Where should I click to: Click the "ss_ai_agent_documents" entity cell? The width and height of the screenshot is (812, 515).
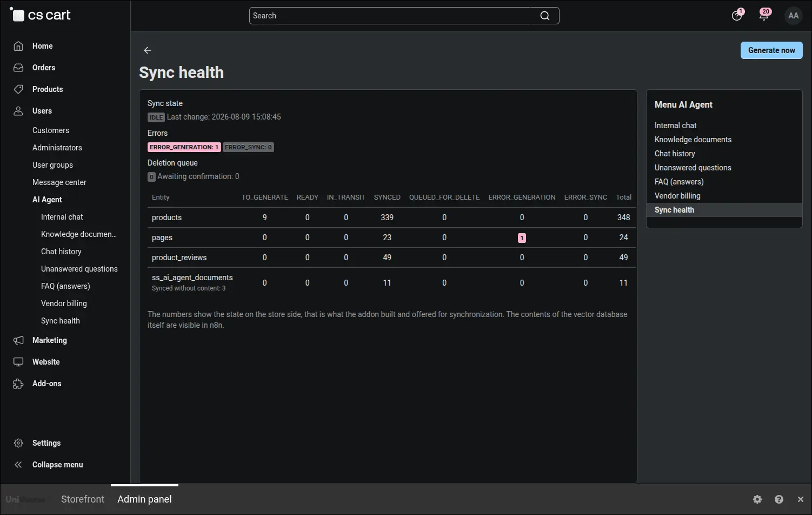192,278
